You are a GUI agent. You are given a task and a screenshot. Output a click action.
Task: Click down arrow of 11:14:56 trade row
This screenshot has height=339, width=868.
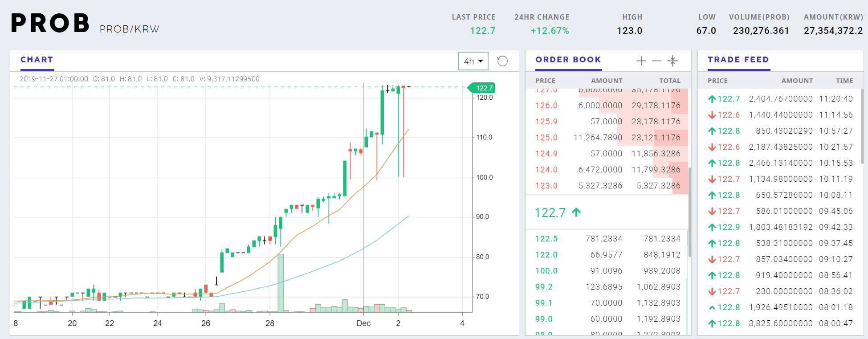(712, 115)
